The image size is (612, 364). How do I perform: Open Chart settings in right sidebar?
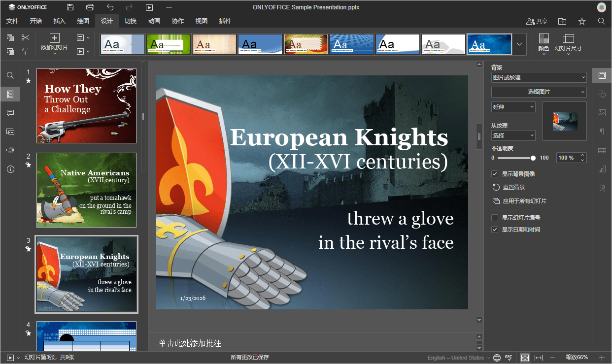pos(602,169)
